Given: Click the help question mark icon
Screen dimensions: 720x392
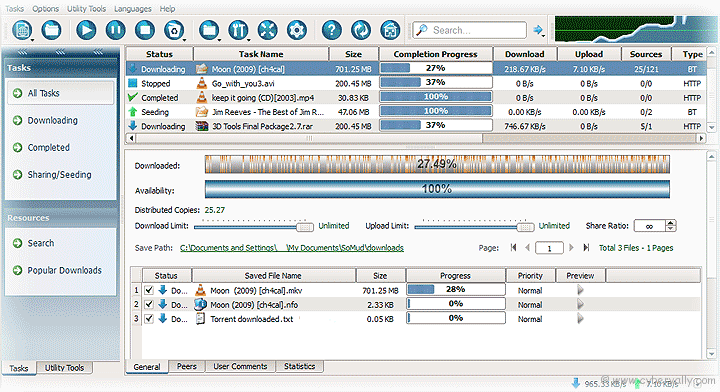Looking at the screenshot, I should tap(332, 30).
